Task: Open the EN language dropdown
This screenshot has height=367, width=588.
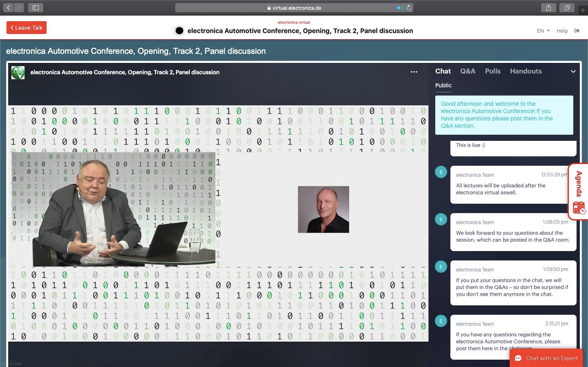Action: pos(543,31)
